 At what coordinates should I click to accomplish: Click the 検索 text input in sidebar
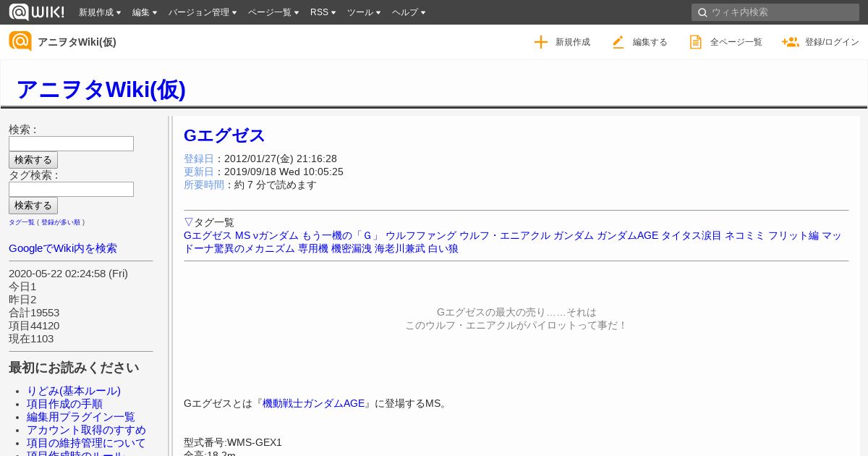71,143
